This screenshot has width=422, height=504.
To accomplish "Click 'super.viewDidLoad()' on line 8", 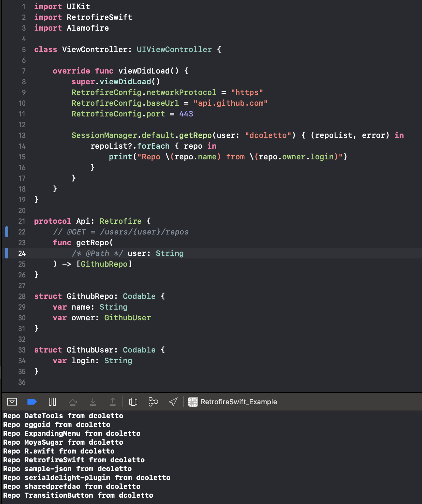I will 116,82.
